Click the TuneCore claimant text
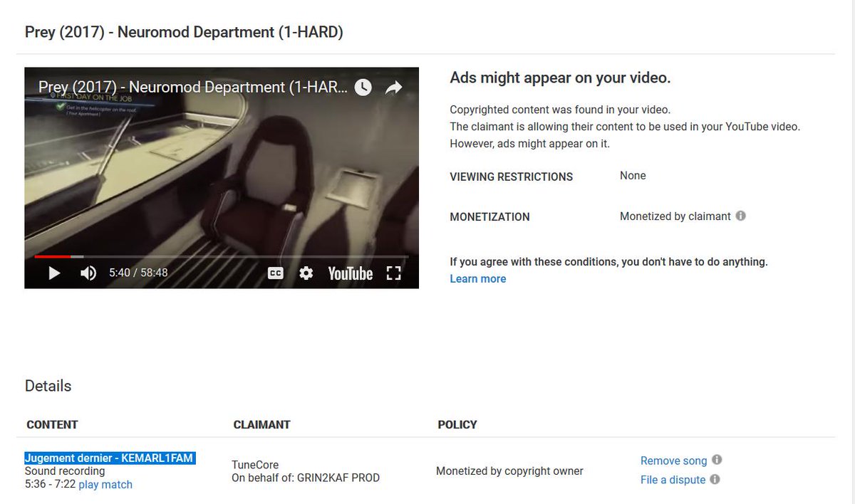This screenshot has width=855, height=504. [x=255, y=465]
